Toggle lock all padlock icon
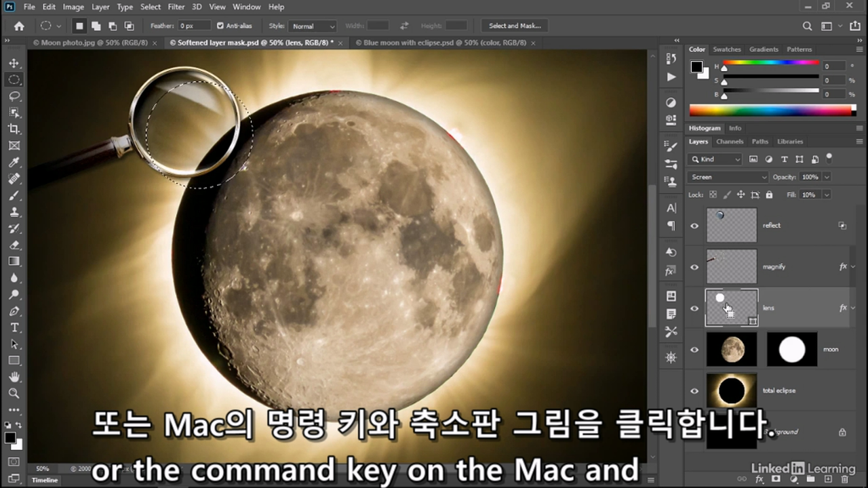 pos(768,195)
